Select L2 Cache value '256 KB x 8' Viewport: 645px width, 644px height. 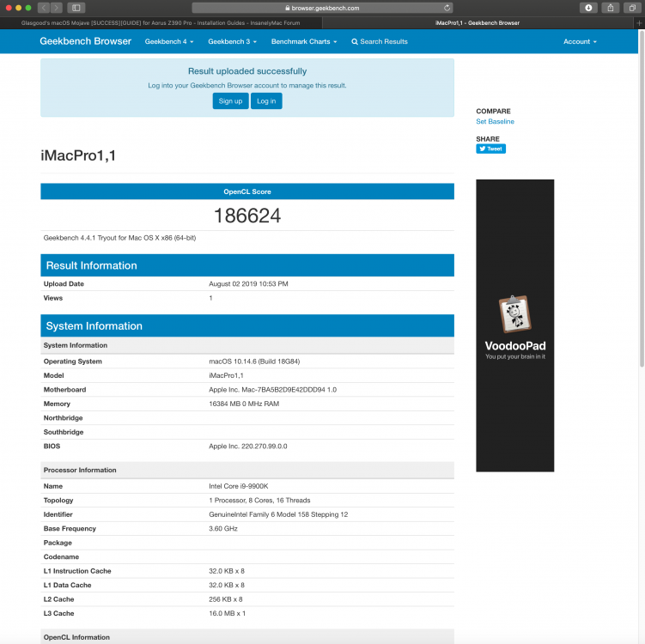point(225,599)
